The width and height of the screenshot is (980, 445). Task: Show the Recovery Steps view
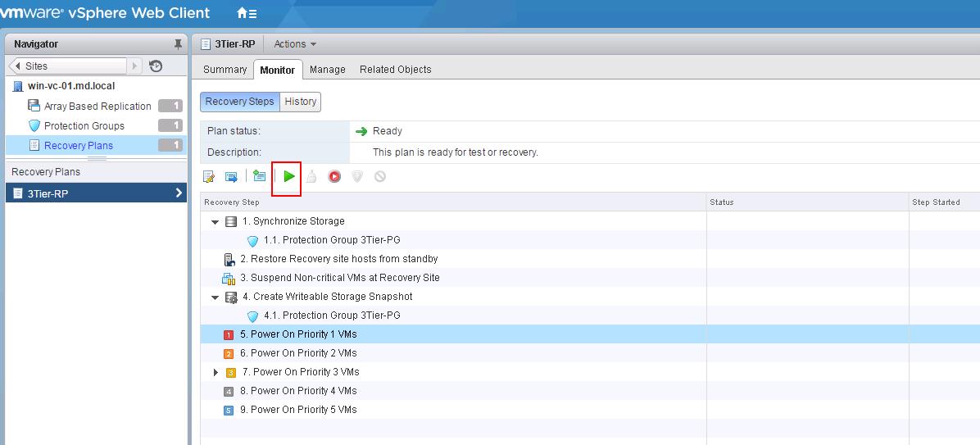(240, 102)
